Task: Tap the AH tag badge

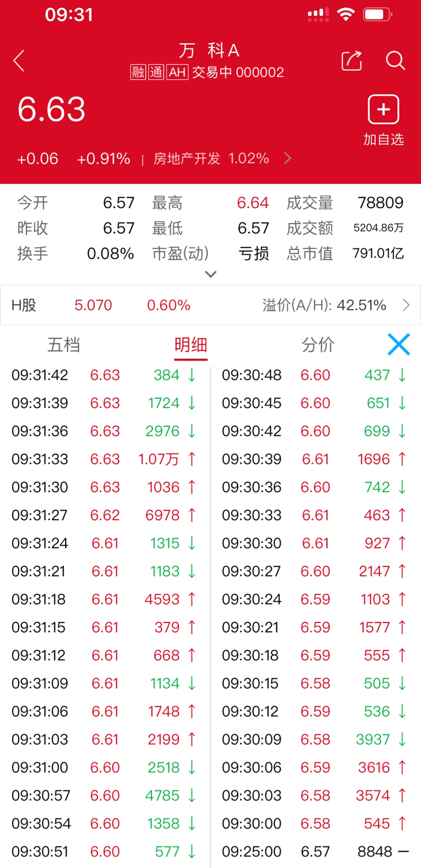Action: 177,72
